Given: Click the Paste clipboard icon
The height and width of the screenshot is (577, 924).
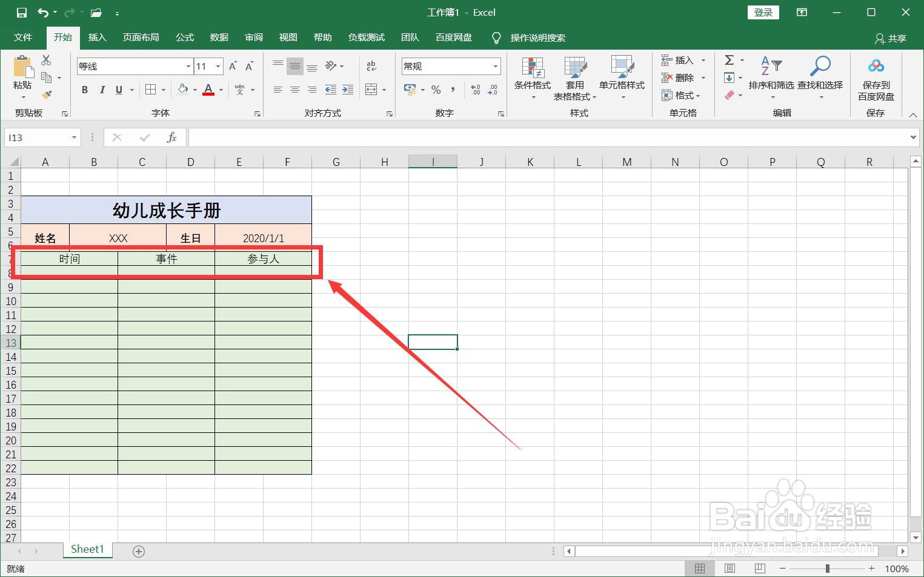Looking at the screenshot, I should click(x=22, y=65).
